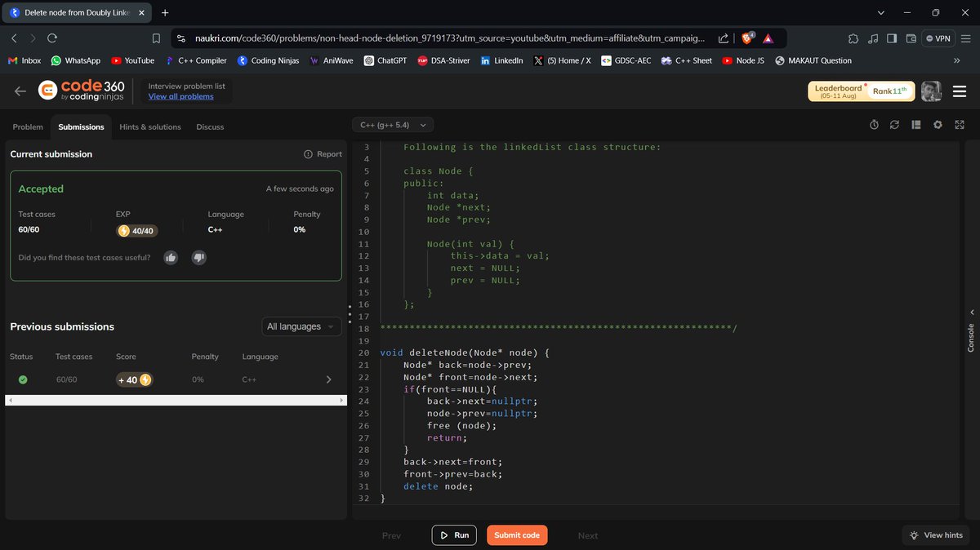
Task: Click the Code360 Coding Ninjas logo
Action: tap(82, 91)
